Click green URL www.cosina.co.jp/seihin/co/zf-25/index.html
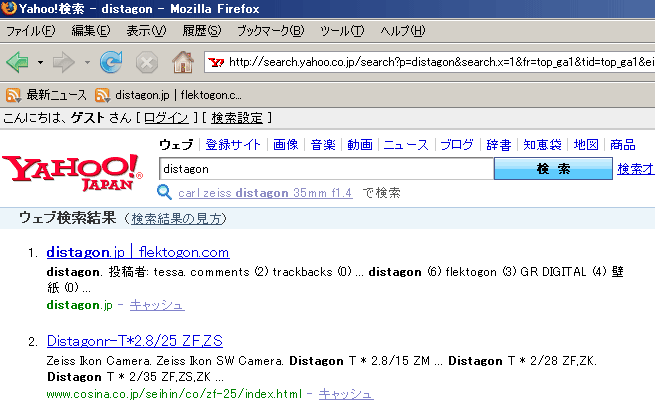This screenshot has height=413, width=655. coord(174,394)
